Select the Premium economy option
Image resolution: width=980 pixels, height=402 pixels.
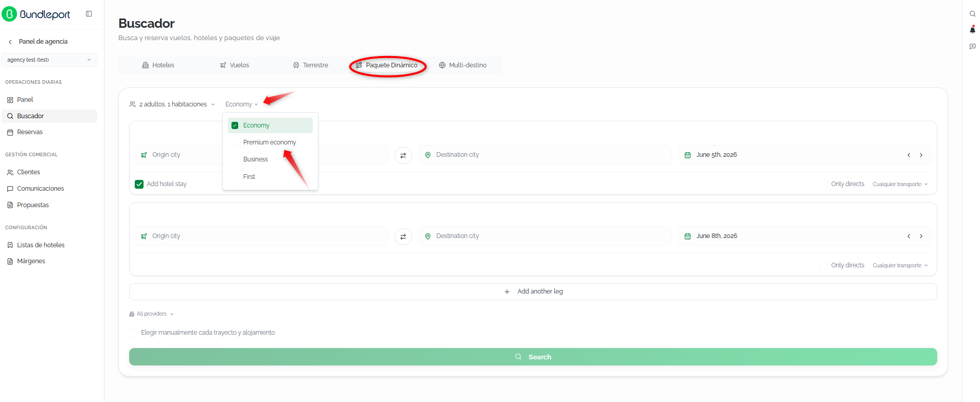tap(270, 142)
